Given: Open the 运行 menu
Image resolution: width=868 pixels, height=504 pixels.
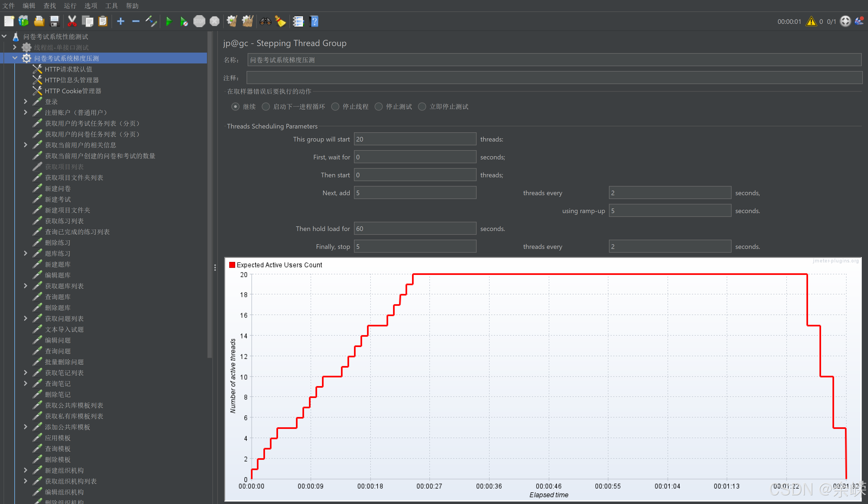Looking at the screenshot, I should coord(70,6).
